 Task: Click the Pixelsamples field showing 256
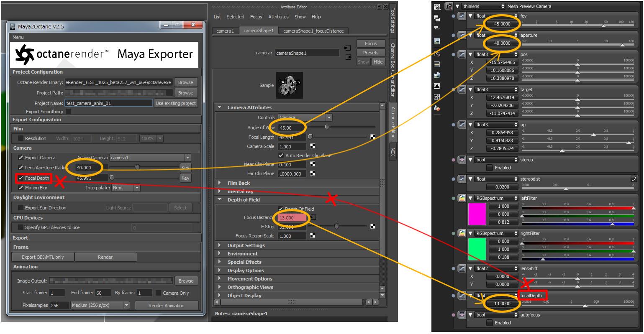pos(59,306)
